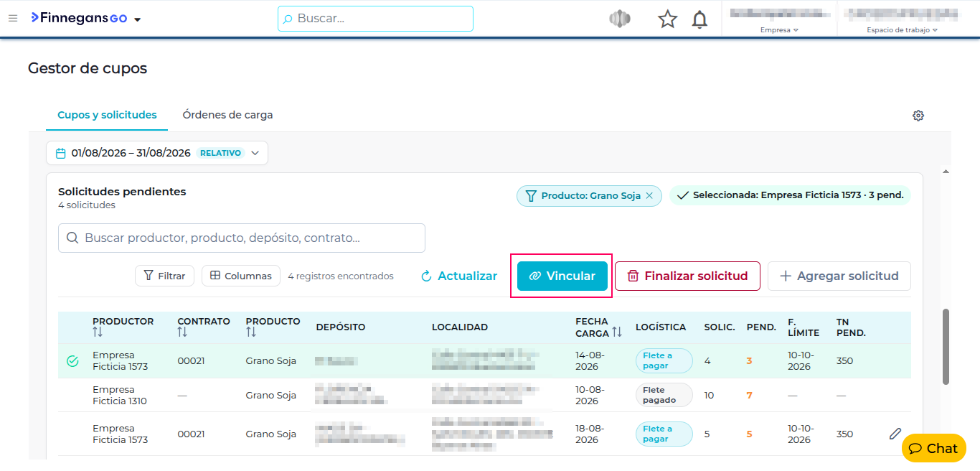Viewport: 980px width, 471px height.
Task: Open the hamburger navigation menu
Action: [x=13, y=18]
